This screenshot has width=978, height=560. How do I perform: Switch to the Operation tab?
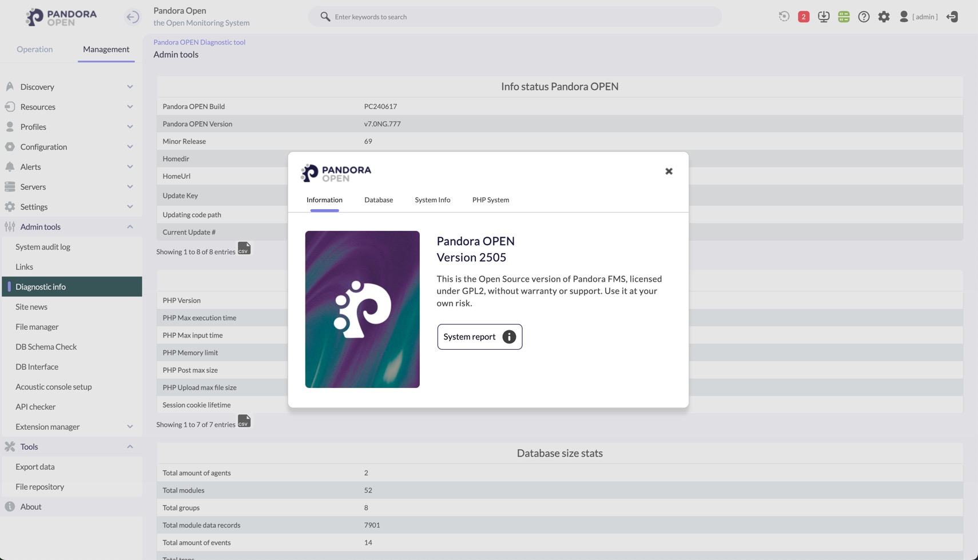34,49
